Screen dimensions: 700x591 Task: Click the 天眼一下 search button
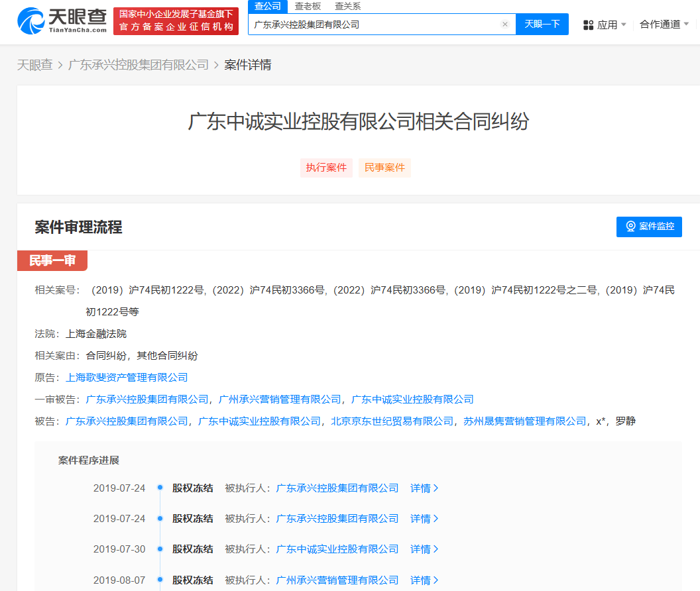pyautogui.click(x=542, y=24)
